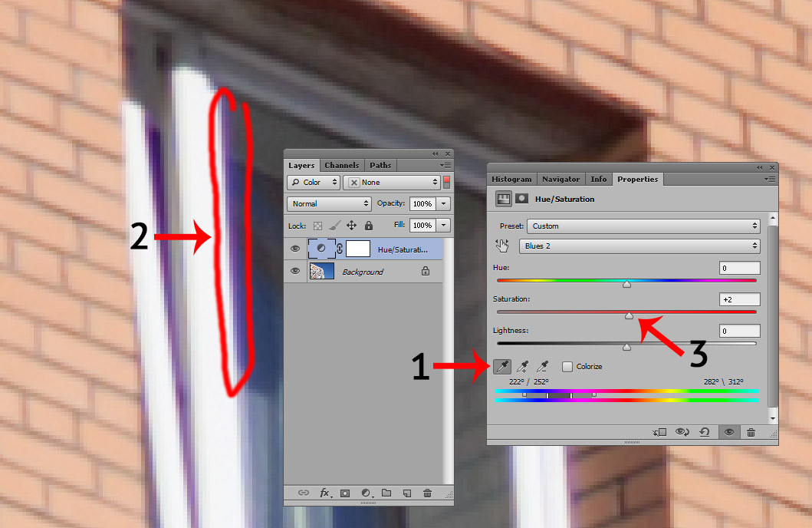Click the Hue slider handle
Image resolution: width=812 pixels, height=528 pixels.
tap(626, 285)
